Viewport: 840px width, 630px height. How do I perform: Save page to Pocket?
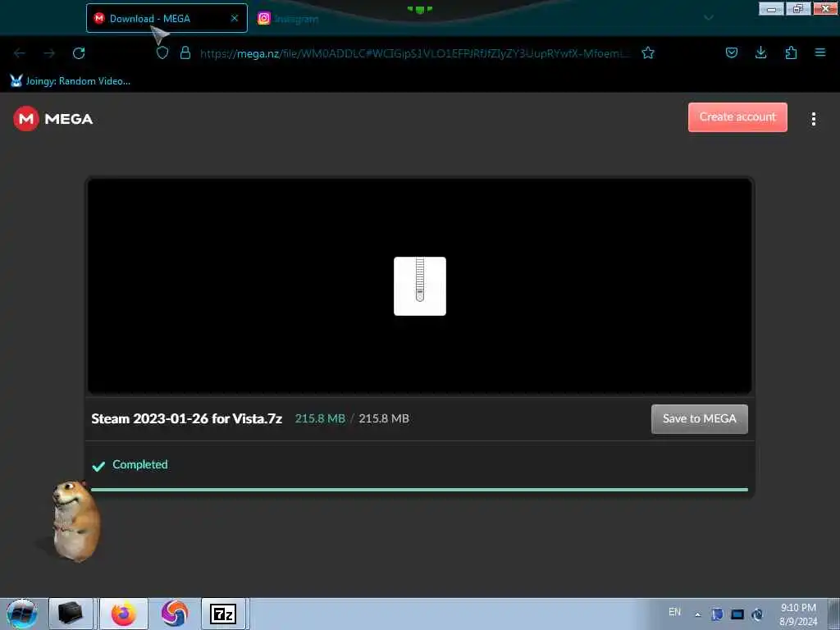tap(731, 52)
